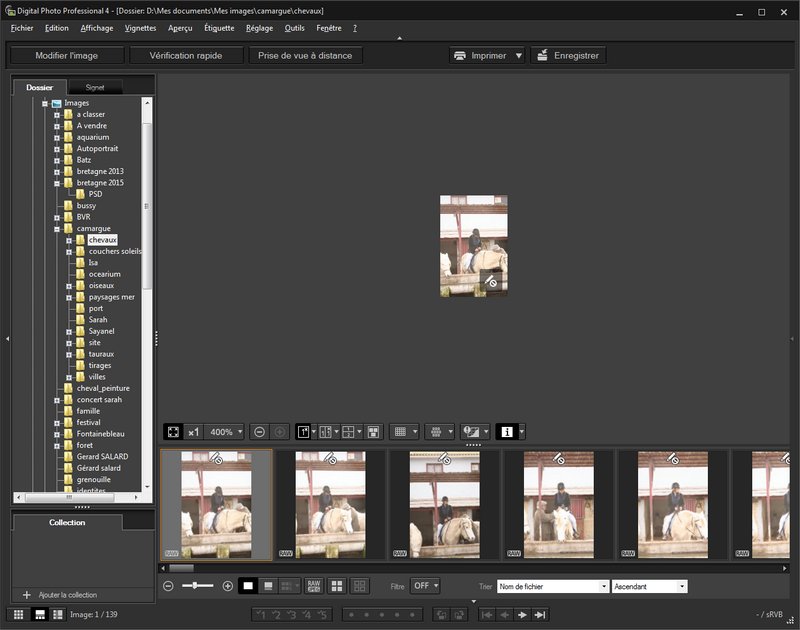800x630 pixels.
Task: Select the fifth thumbnail in filmstrip
Action: click(x=672, y=505)
